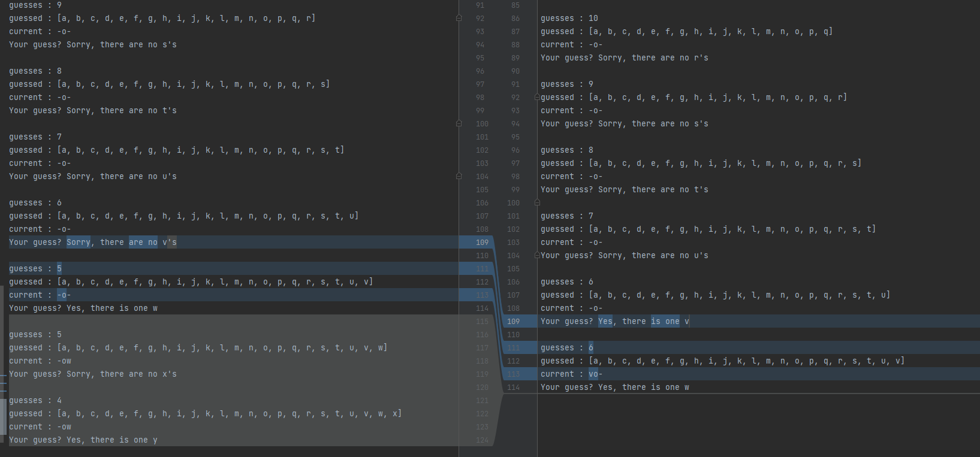Click left pane 'current : -ow' on line 118
Viewport: 980px width, 457px height.
(x=40, y=361)
